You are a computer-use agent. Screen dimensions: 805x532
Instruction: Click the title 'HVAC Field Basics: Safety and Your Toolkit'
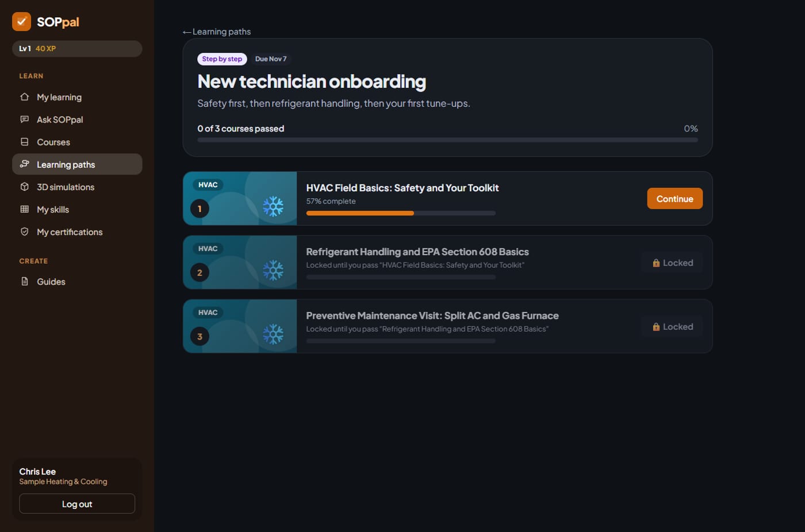pyautogui.click(x=402, y=188)
